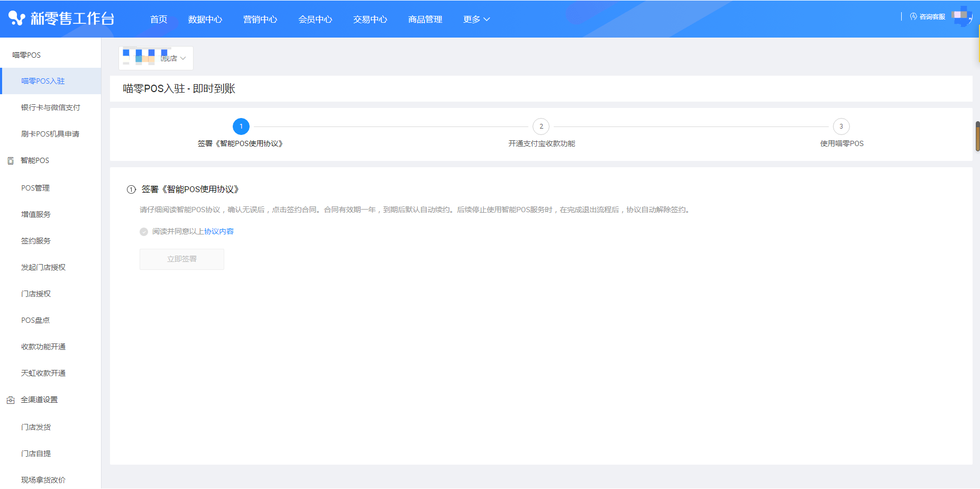The width and height of the screenshot is (980, 489).
Task: Open 数据中心 in top navigation
Action: point(205,20)
